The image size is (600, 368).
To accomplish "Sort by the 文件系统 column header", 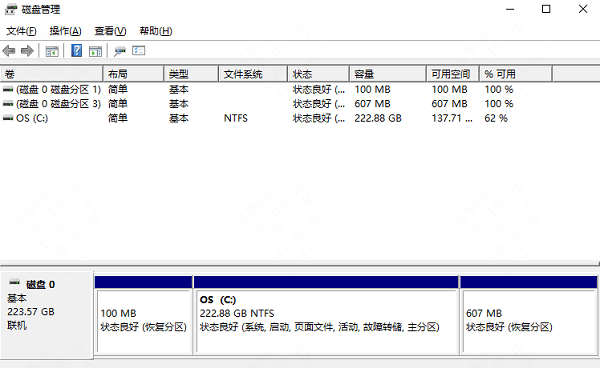I will coord(253,74).
